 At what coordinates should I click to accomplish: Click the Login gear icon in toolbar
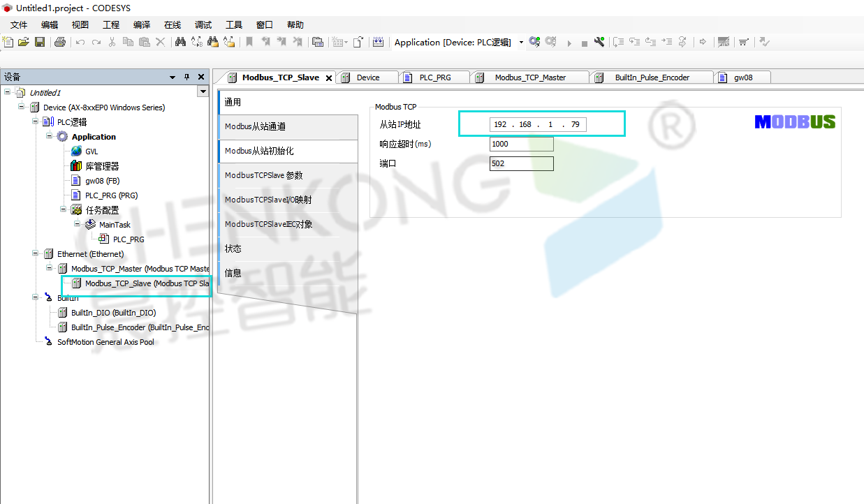coord(534,42)
